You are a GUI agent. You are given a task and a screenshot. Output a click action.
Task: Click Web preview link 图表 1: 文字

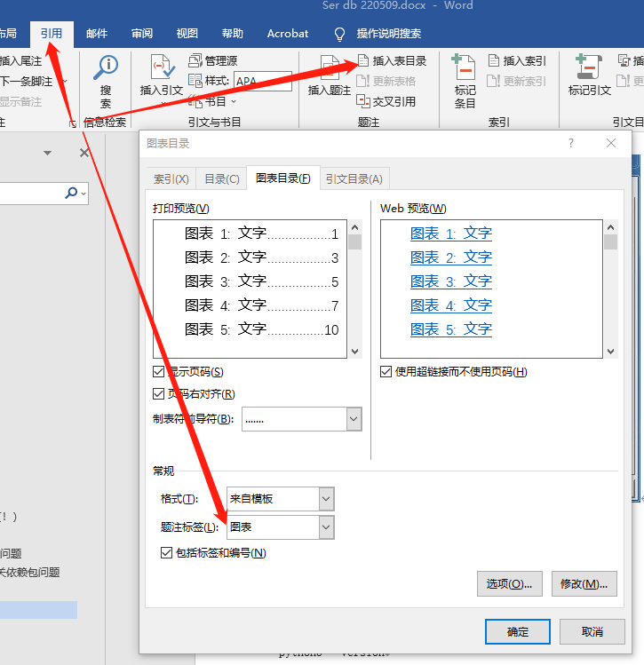tap(451, 234)
